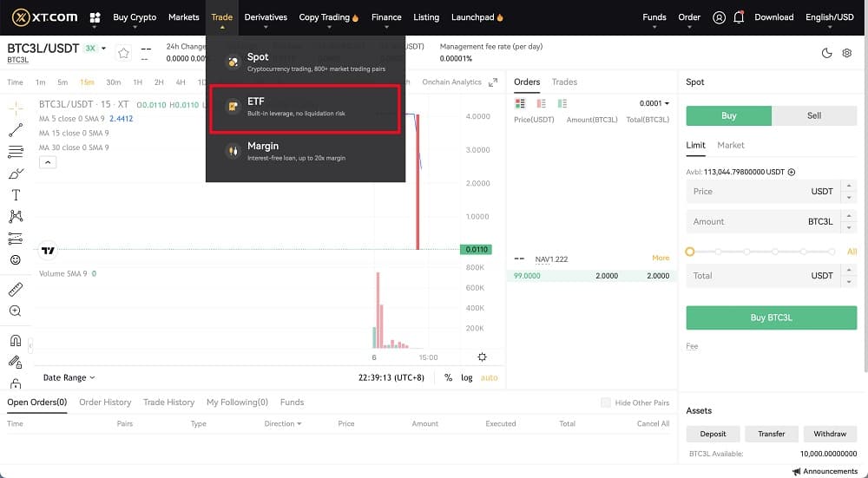
Task: Open the emoji icons tool
Action: pyautogui.click(x=16, y=260)
